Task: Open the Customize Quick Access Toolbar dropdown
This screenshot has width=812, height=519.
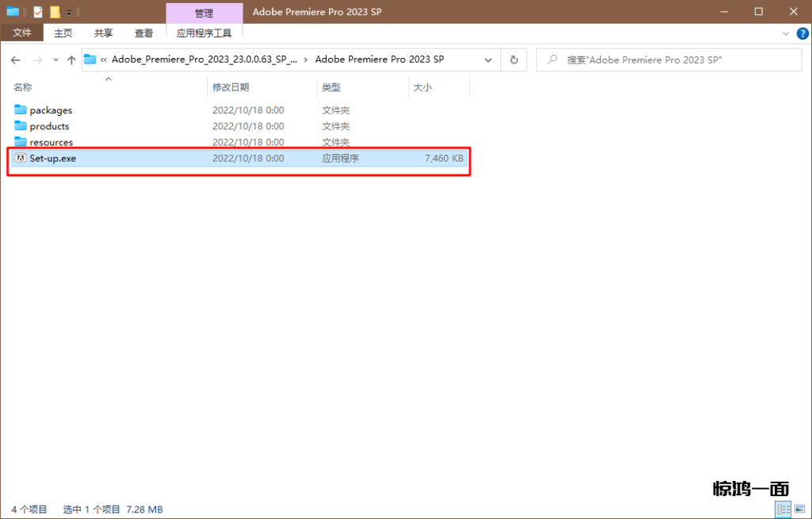Action: 69,13
